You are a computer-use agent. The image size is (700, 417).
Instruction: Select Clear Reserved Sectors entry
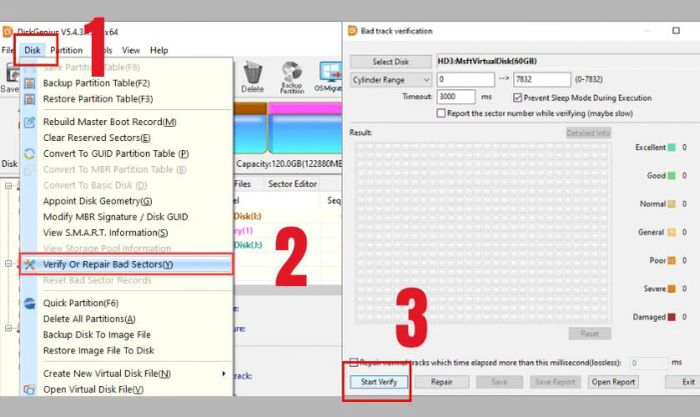(96, 138)
